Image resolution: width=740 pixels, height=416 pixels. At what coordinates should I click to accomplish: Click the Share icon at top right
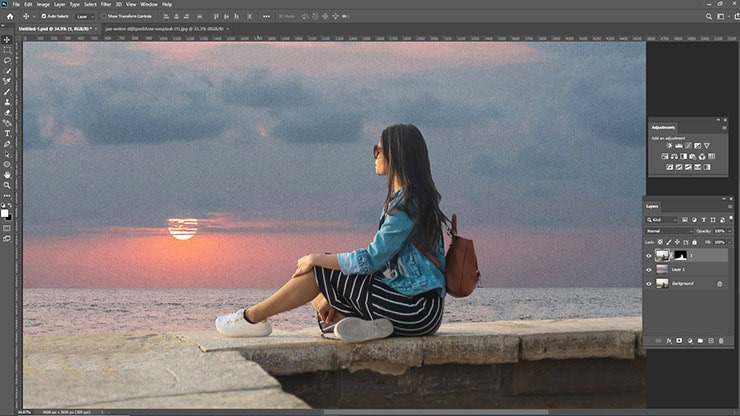[736, 16]
